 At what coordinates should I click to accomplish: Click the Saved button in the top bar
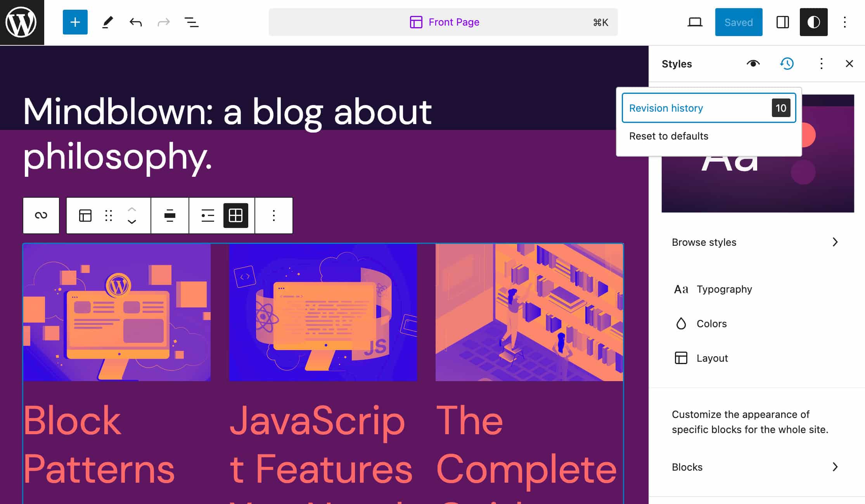click(738, 22)
